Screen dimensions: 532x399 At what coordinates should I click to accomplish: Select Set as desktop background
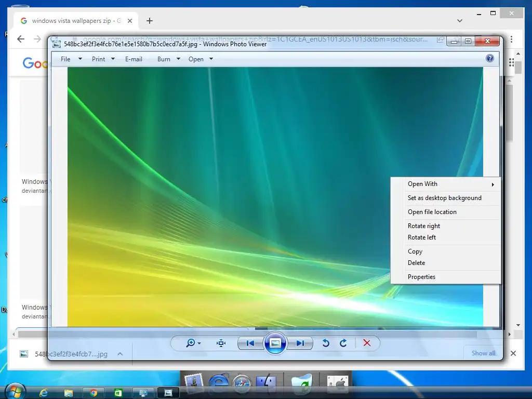pyautogui.click(x=445, y=198)
